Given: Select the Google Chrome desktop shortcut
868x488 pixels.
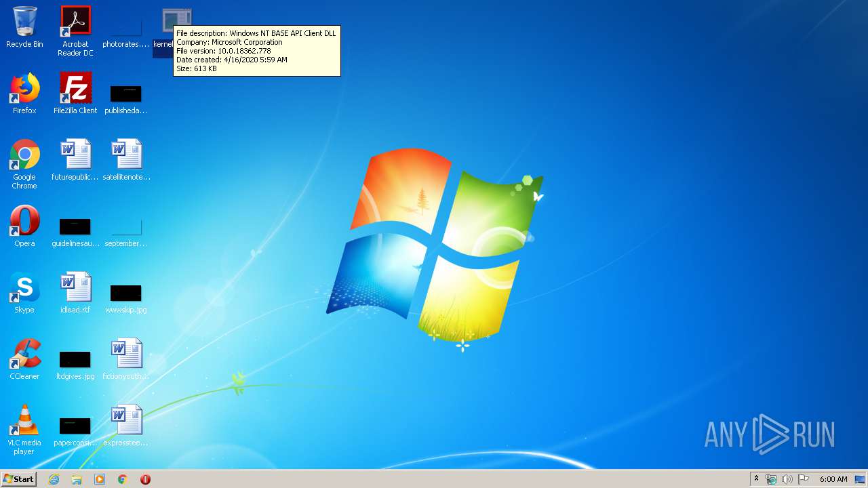Looking at the screenshot, I should (x=24, y=165).
